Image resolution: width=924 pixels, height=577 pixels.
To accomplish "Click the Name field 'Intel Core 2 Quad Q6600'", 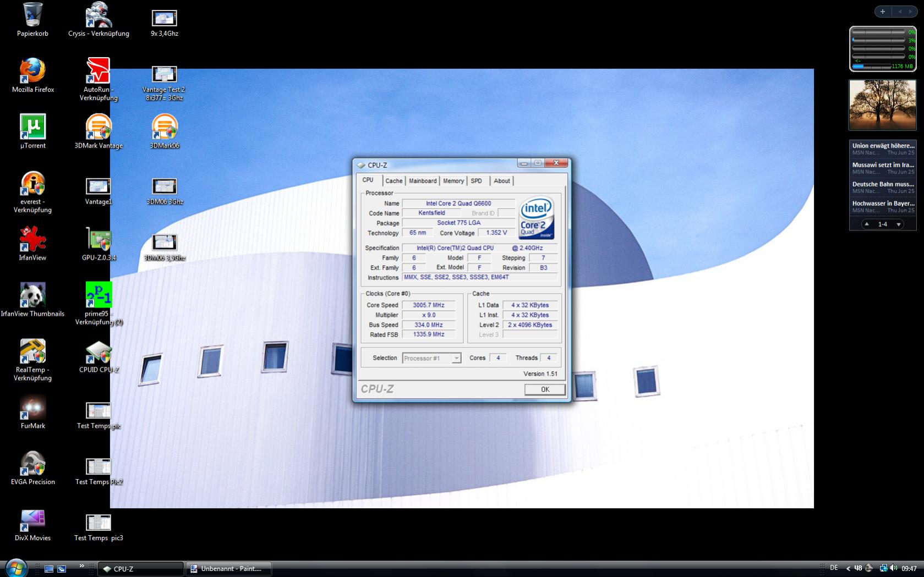I will [x=458, y=203].
